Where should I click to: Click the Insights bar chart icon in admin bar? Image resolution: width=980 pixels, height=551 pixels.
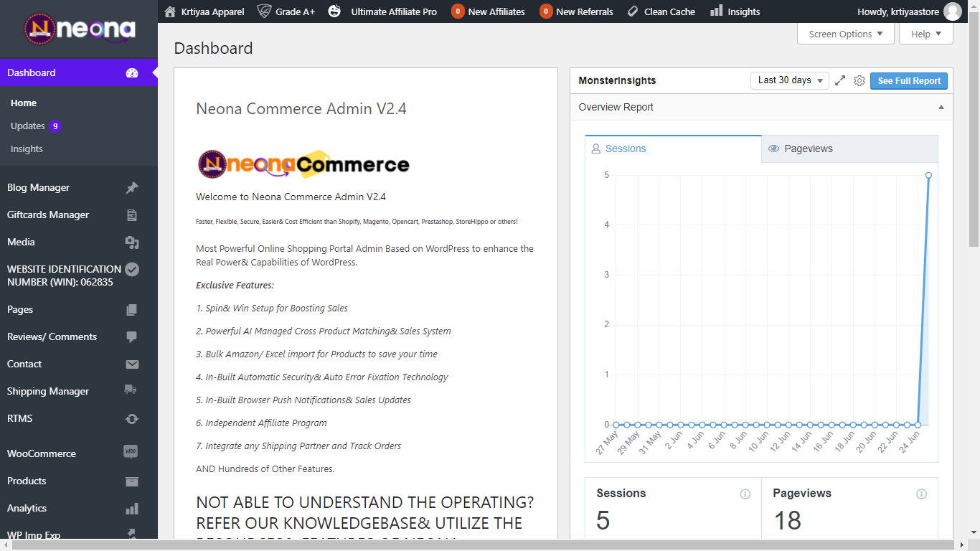pos(716,11)
